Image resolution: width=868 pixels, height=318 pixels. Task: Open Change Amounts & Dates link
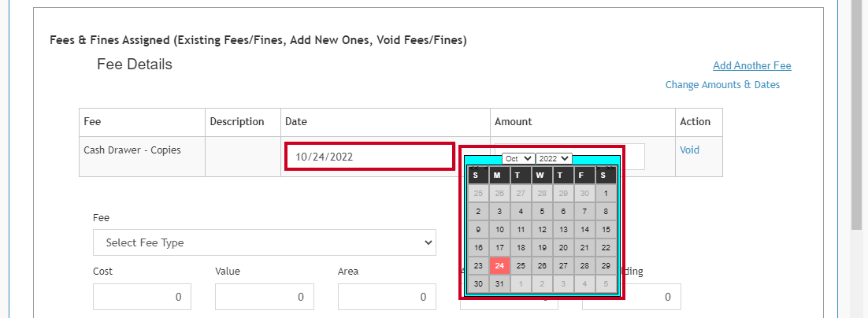pyautogui.click(x=722, y=84)
